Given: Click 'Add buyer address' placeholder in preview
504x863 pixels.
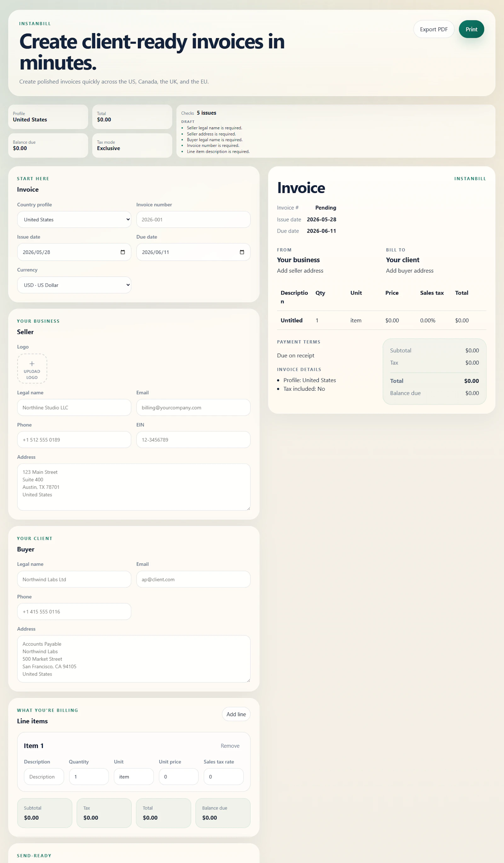Looking at the screenshot, I should (409, 271).
